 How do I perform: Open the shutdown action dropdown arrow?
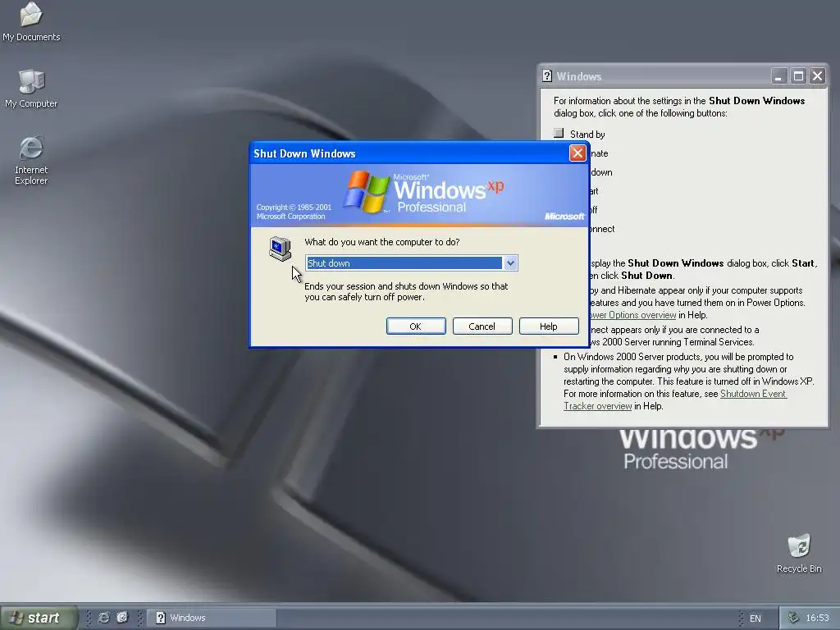[510, 263]
